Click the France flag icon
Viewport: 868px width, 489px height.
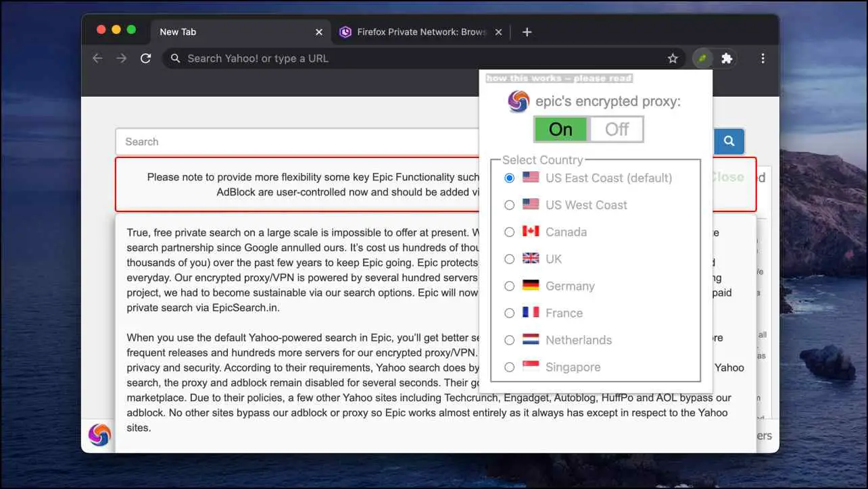(x=531, y=313)
